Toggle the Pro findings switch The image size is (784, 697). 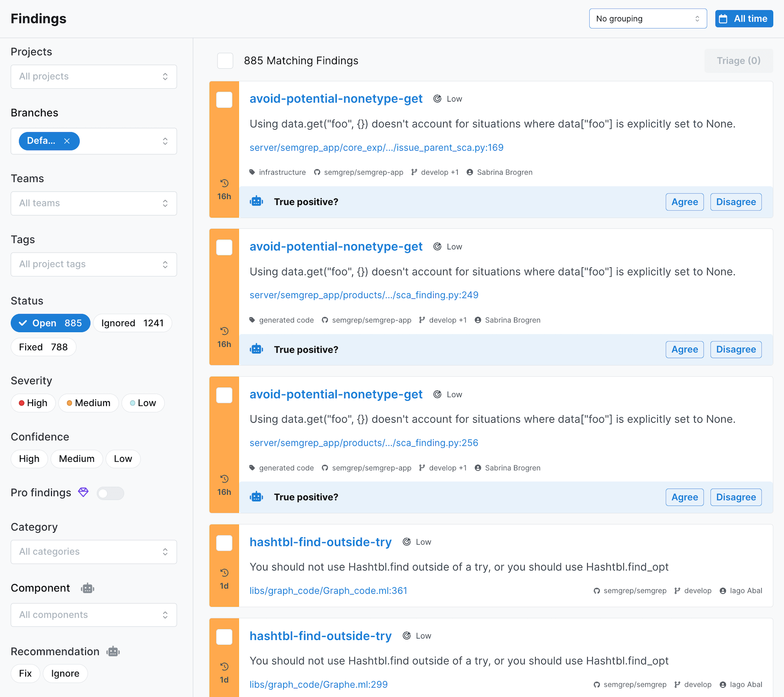tap(110, 493)
